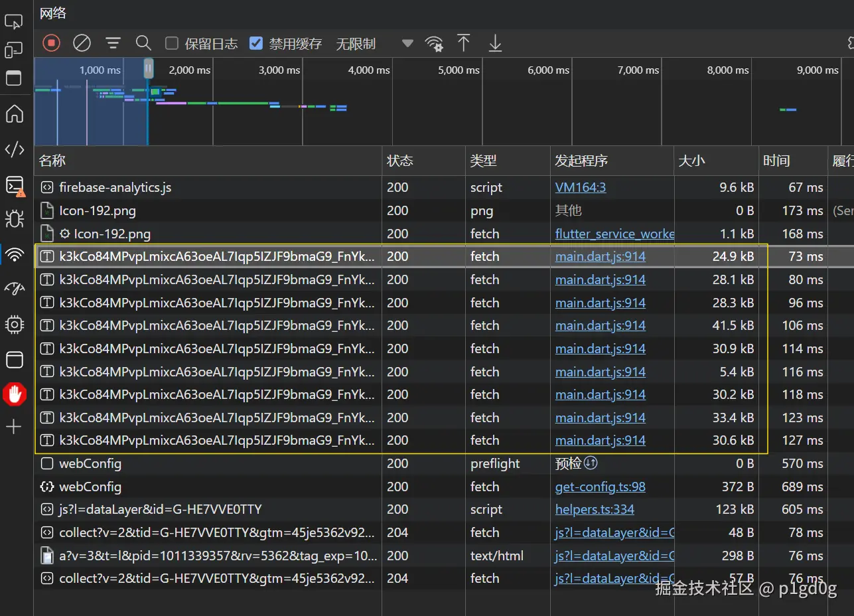Click the inspect element picker icon
854x616 pixels.
[x=14, y=22]
